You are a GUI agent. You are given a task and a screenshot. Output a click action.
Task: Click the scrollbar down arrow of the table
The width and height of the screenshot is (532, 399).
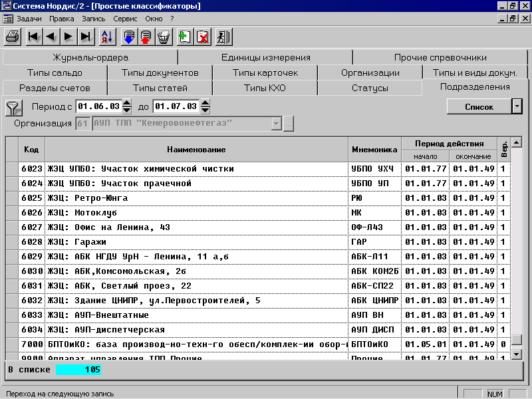517,354
